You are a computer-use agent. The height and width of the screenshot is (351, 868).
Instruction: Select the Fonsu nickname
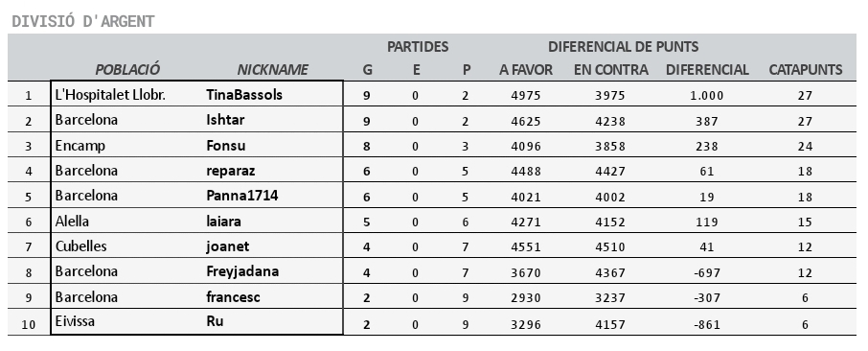[x=226, y=146]
